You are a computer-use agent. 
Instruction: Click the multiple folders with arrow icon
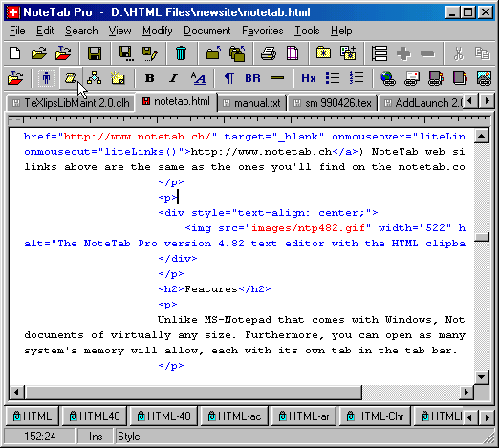(x=237, y=53)
